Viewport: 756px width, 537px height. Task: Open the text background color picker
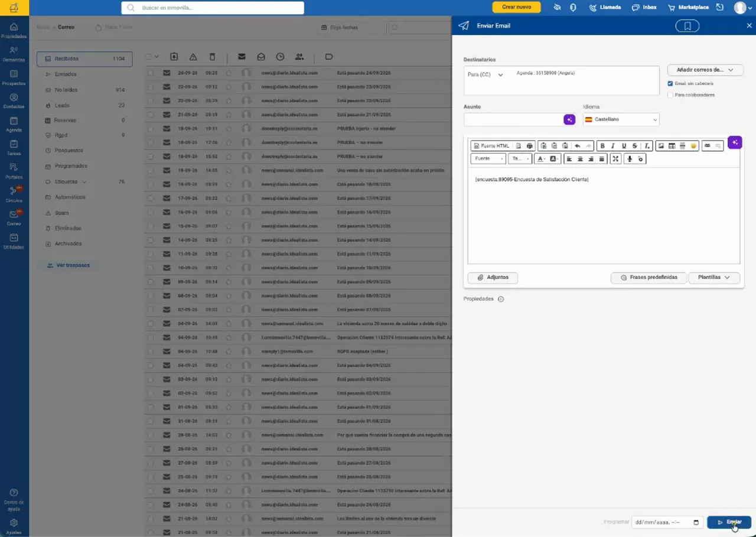click(x=554, y=159)
